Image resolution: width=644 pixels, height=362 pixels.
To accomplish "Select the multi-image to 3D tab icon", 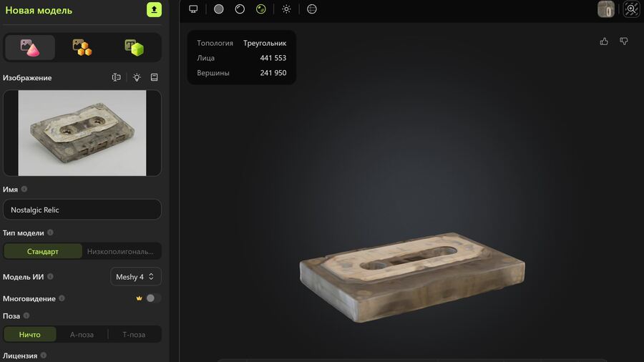I will [x=82, y=48].
